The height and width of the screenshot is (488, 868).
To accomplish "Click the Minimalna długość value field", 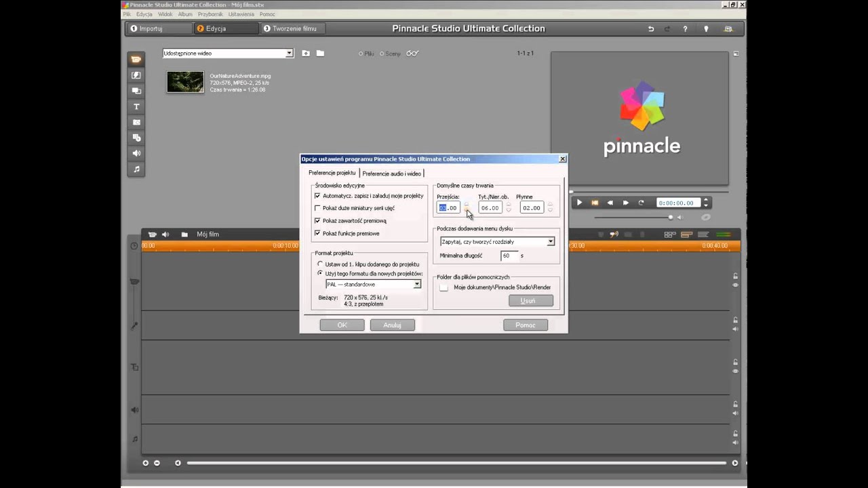I will coord(509,256).
